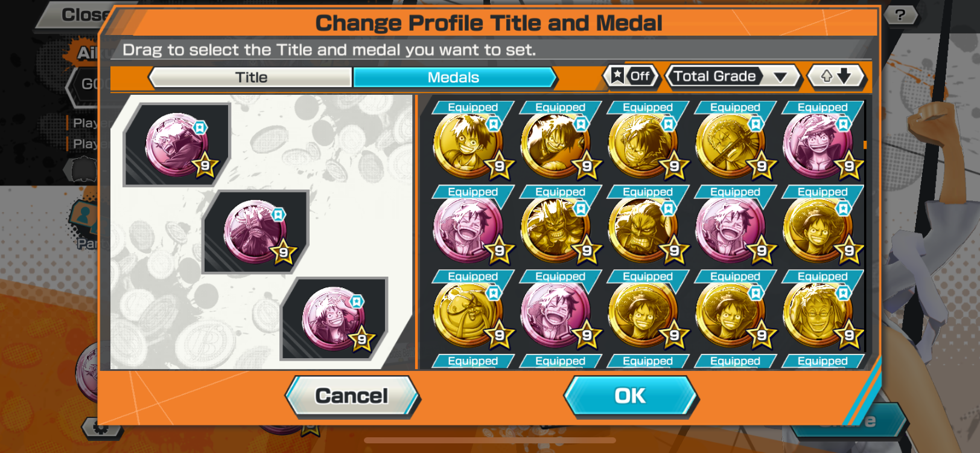Viewport: 980px width, 453px height.
Task: Select the first equipped medal slot on the left
Action: [177, 145]
